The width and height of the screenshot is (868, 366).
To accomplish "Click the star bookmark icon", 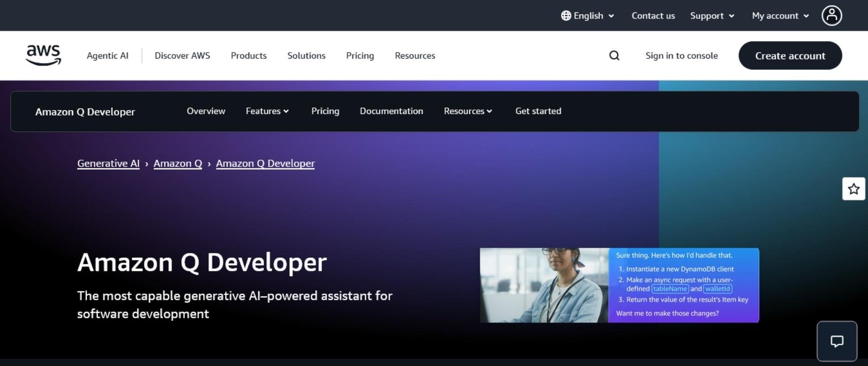I will click(x=853, y=189).
